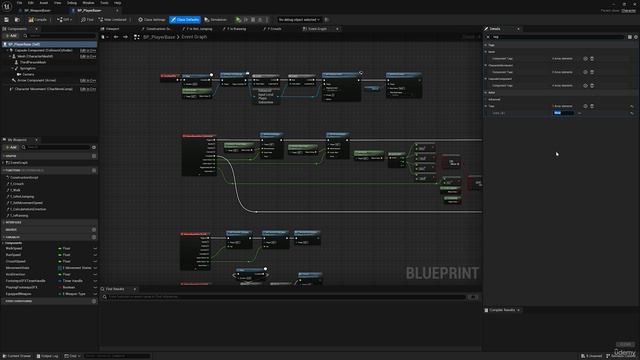Toggle CrouchSpeed variable public eye

(x=95, y=261)
